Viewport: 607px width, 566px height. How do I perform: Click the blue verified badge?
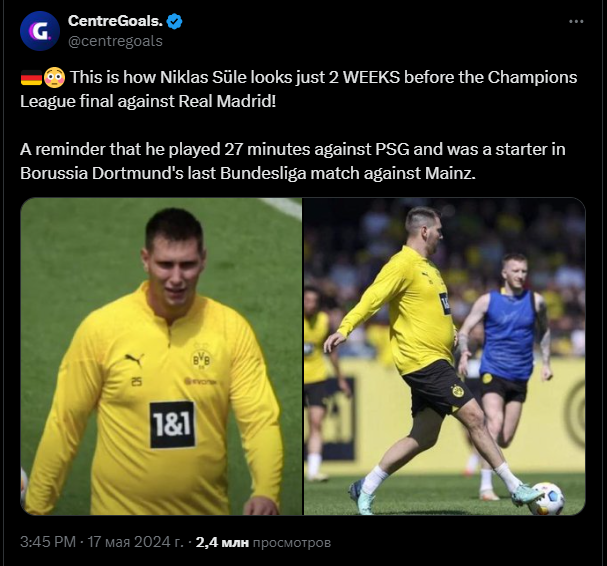(173, 21)
